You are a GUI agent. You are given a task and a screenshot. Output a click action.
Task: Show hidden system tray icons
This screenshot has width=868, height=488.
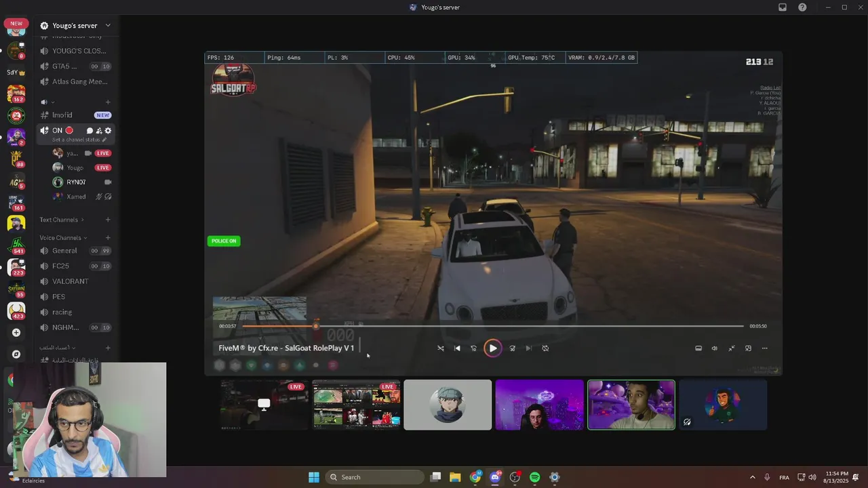752,477
